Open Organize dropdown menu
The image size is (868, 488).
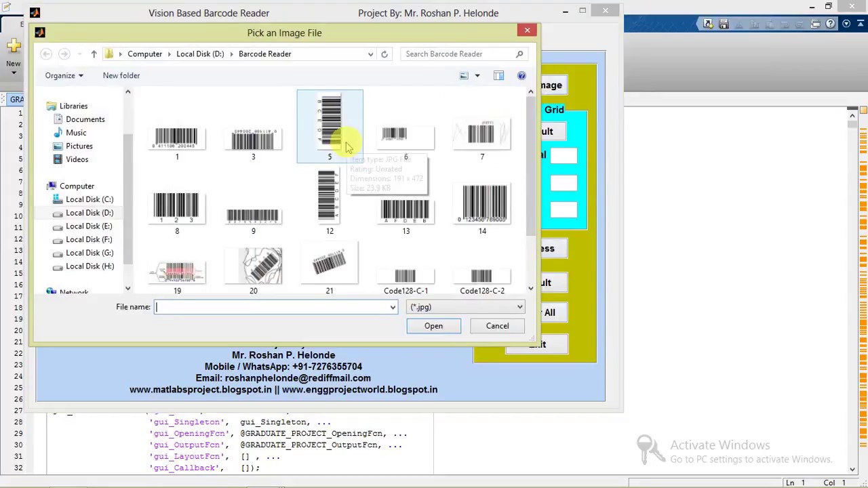point(64,76)
